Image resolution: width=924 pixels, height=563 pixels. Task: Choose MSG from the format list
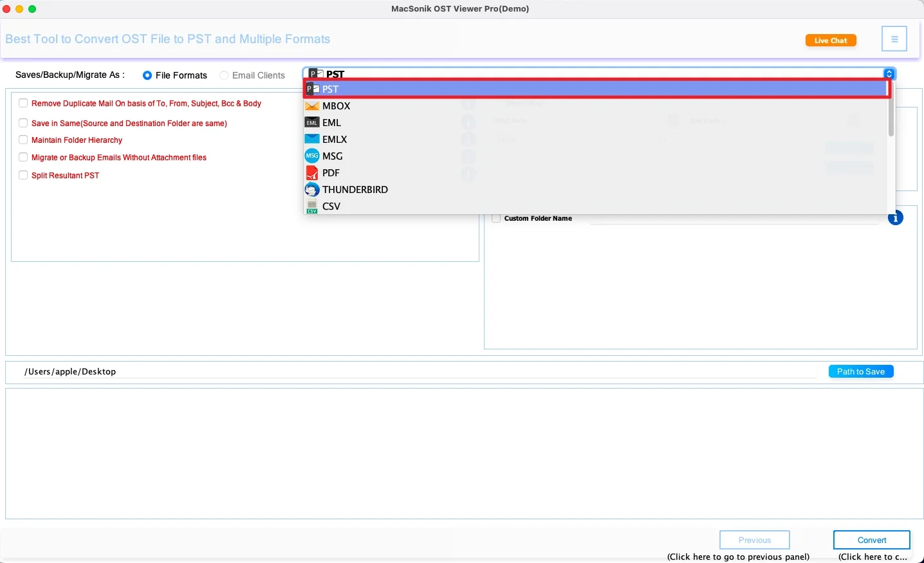click(595, 156)
